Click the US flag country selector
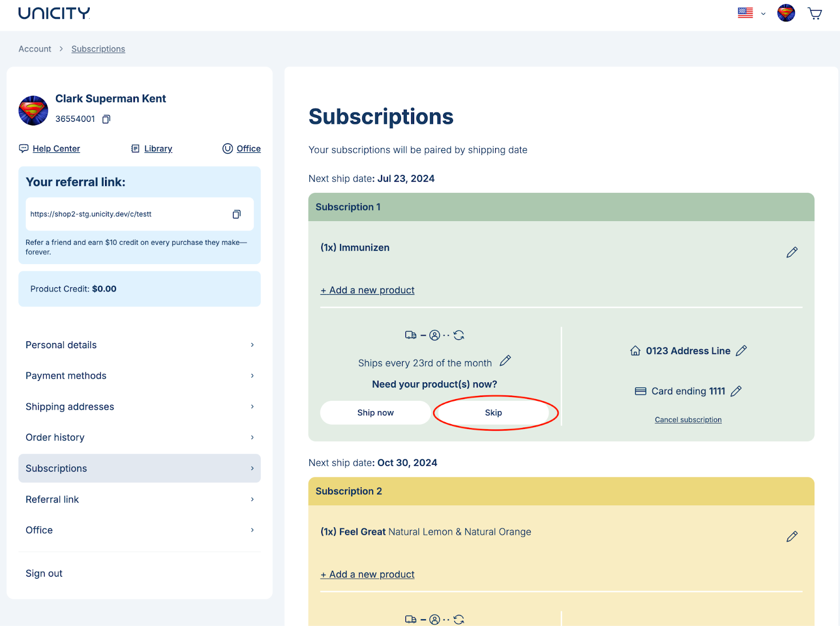Viewport: 840px width, 626px height. [x=745, y=13]
